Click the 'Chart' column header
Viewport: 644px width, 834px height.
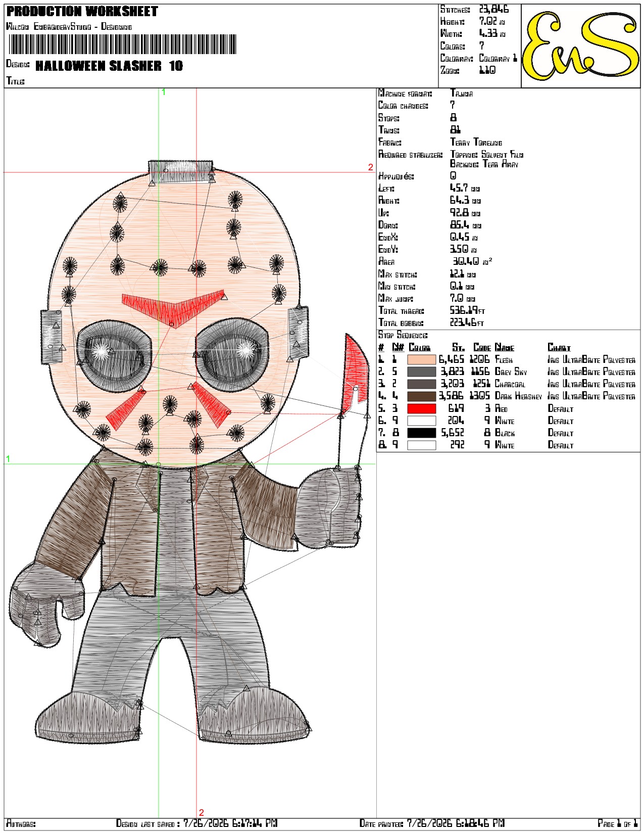click(559, 347)
